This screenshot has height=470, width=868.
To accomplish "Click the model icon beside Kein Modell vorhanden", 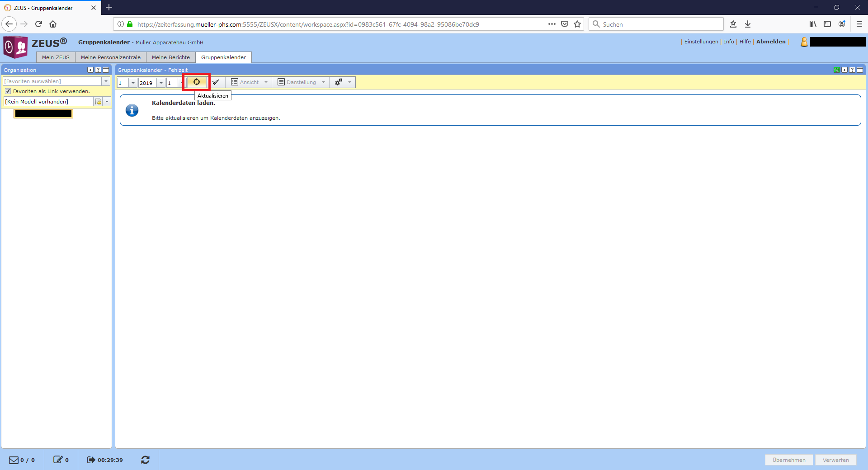I will point(99,102).
